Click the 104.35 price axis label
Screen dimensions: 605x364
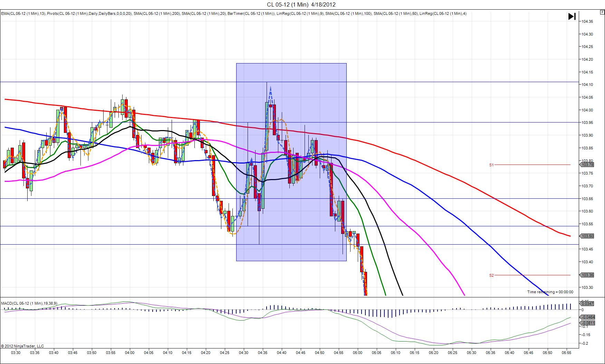587,21
